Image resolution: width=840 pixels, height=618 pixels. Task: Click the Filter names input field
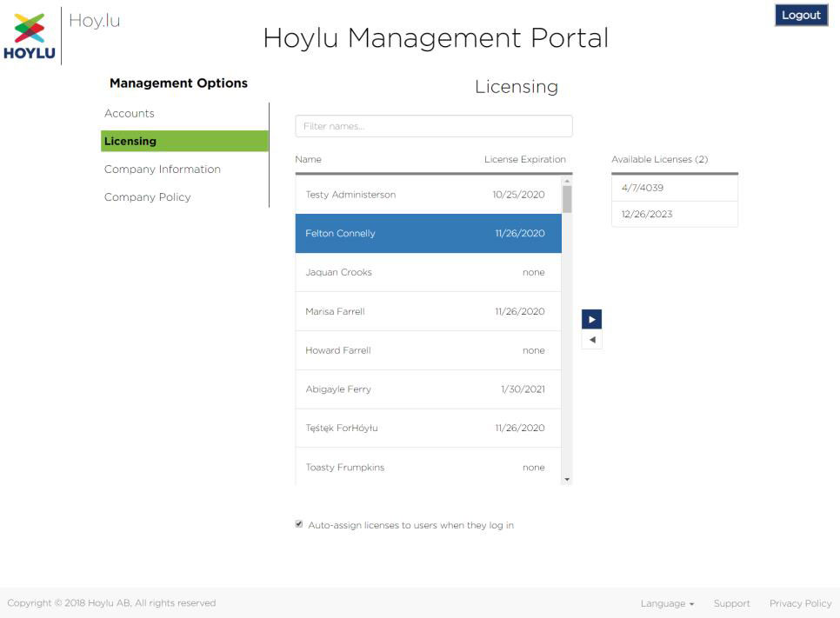433,126
